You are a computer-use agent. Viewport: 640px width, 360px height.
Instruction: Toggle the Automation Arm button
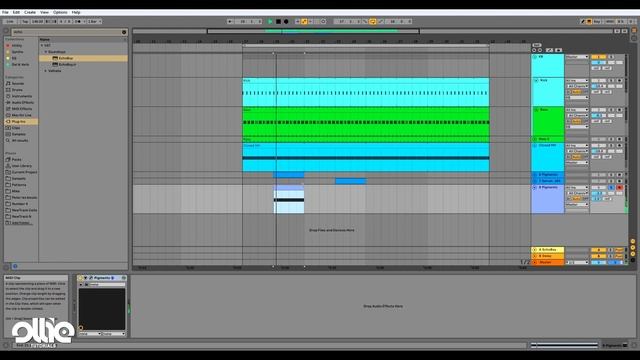[x=304, y=21]
